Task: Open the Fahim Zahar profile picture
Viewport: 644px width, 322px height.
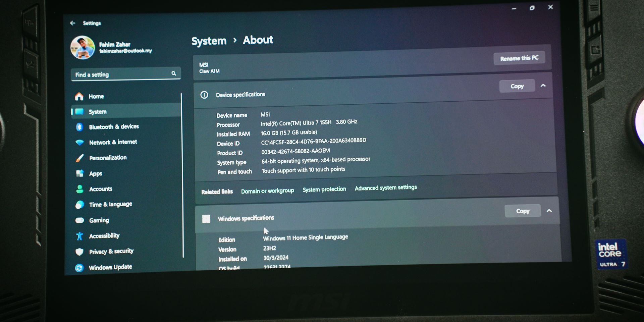Action: (83, 48)
